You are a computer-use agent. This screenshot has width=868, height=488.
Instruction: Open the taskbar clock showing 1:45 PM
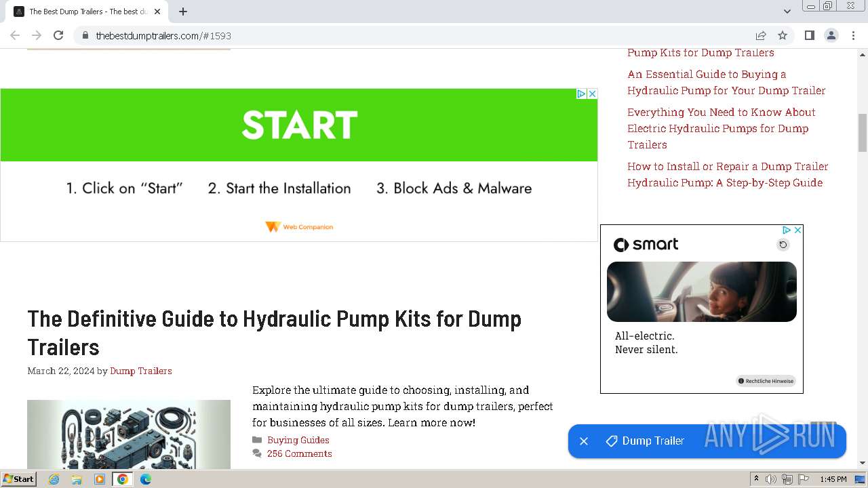[833, 479]
